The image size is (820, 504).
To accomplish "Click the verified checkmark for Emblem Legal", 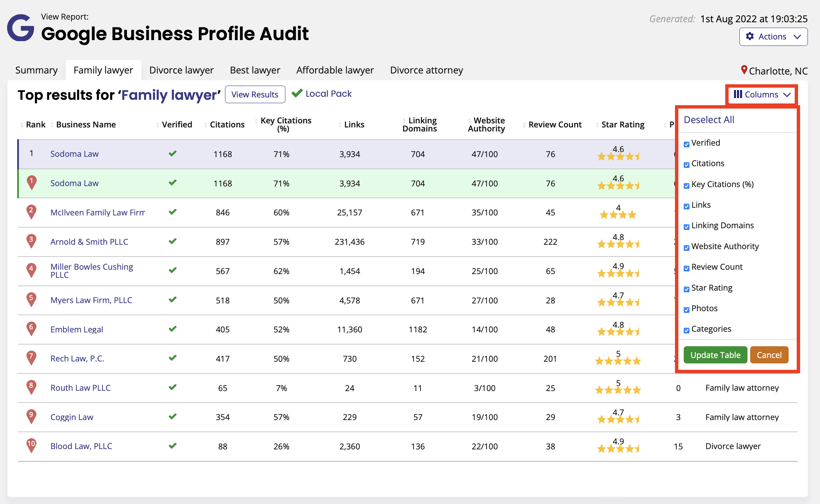I will 173,329.
